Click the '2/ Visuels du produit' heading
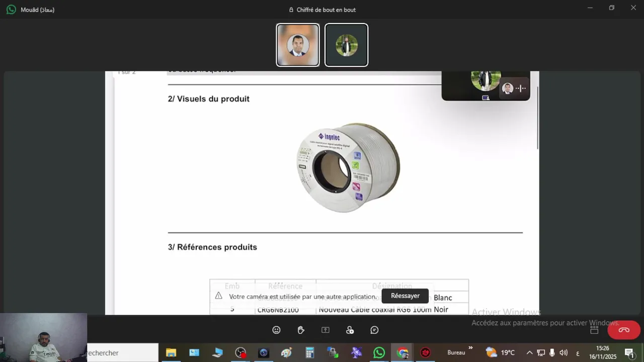 click(208, 99)
